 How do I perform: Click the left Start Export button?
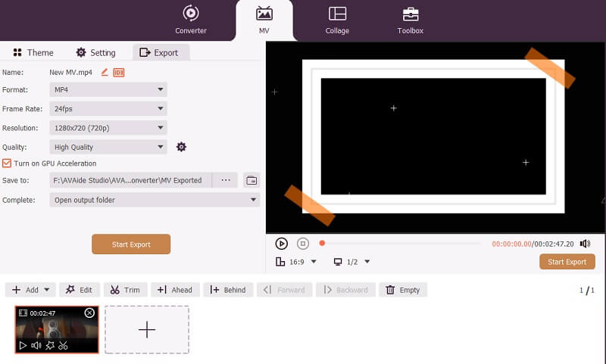[x=131, y=244]
